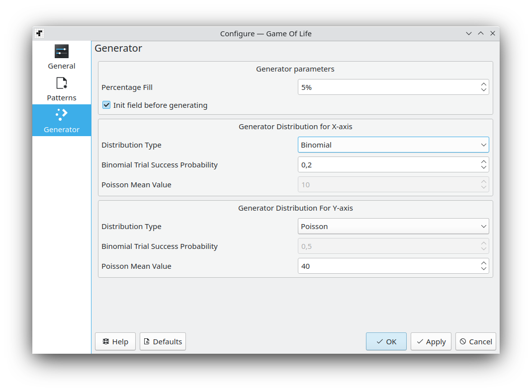This screenshot has width=532, height=392.
Task: Maximize the Configure window
Action: pos(481,33)
